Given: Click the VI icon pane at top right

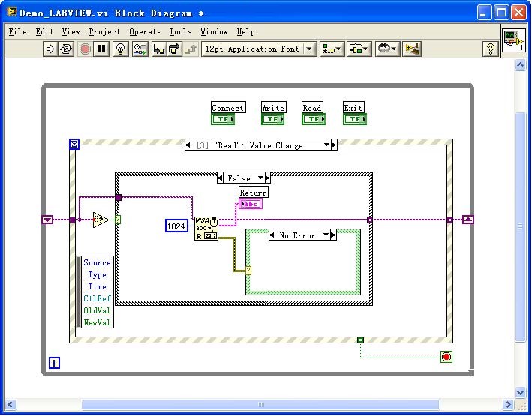Looking at the screenshot, I should tap(514, 40).
